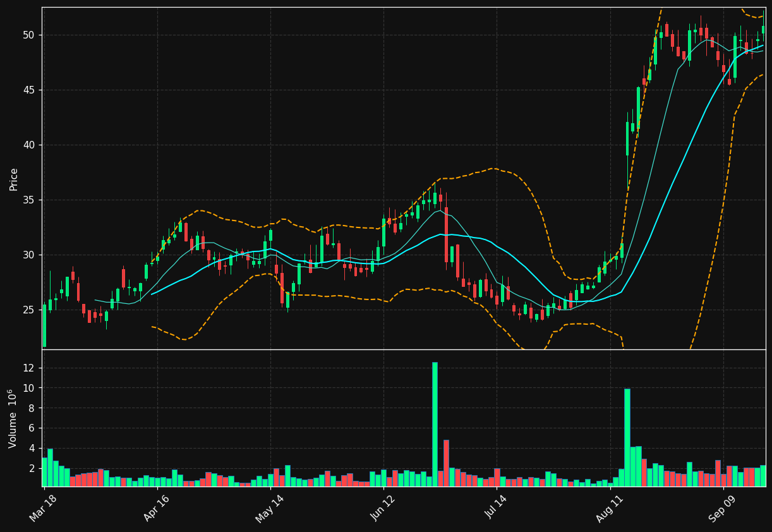Click the 45 price tick label
This screenshot has height=532, width=772.
tap(30, 90)
